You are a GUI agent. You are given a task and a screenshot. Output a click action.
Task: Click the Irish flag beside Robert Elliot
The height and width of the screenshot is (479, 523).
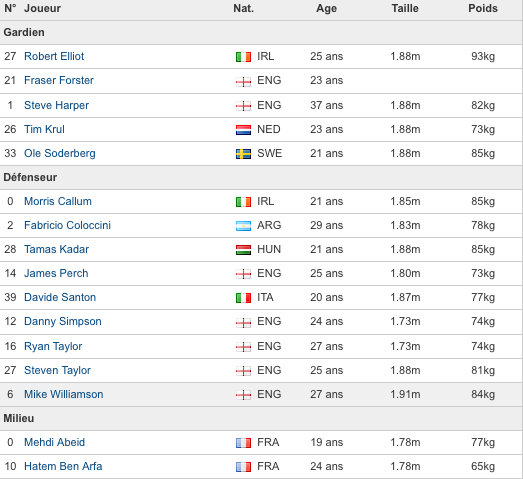tap(243, 57)
